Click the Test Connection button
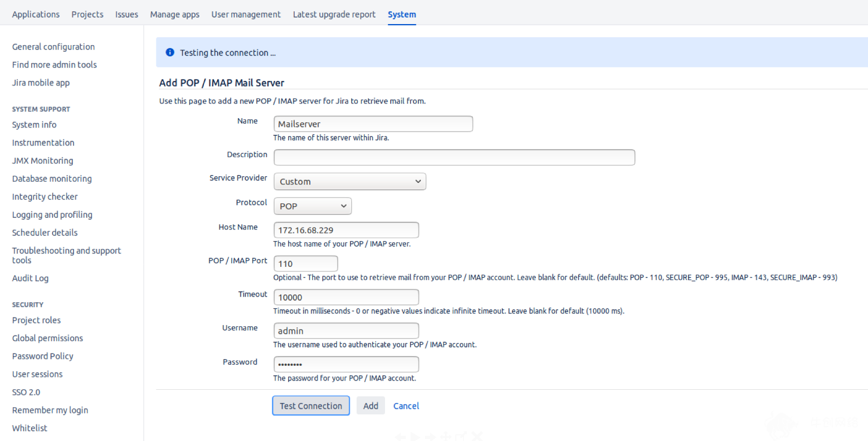The width and height of the screenshot is (868, 441). point(311,406)
